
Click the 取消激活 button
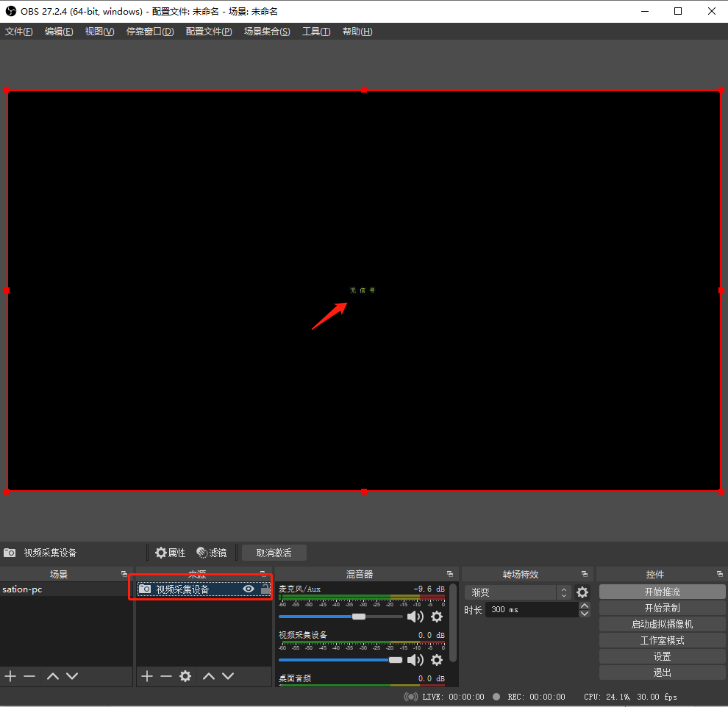[274, 553]
